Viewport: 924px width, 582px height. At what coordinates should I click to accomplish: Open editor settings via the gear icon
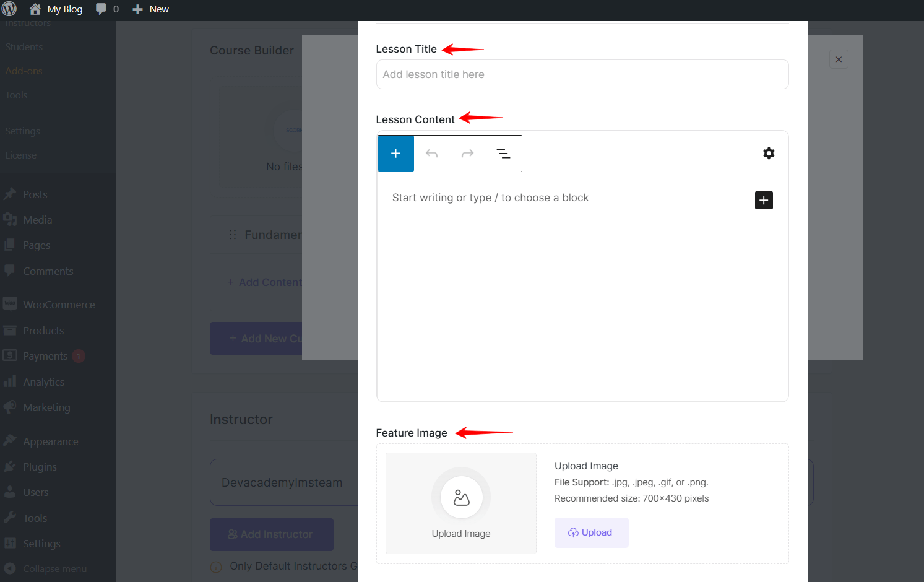click(x=769, y=153)
